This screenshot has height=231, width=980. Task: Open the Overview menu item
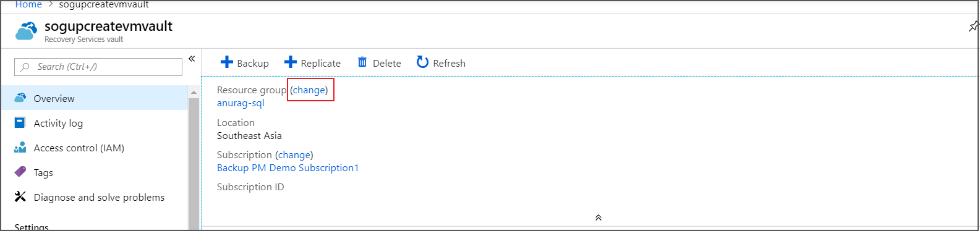pos(95,98)
